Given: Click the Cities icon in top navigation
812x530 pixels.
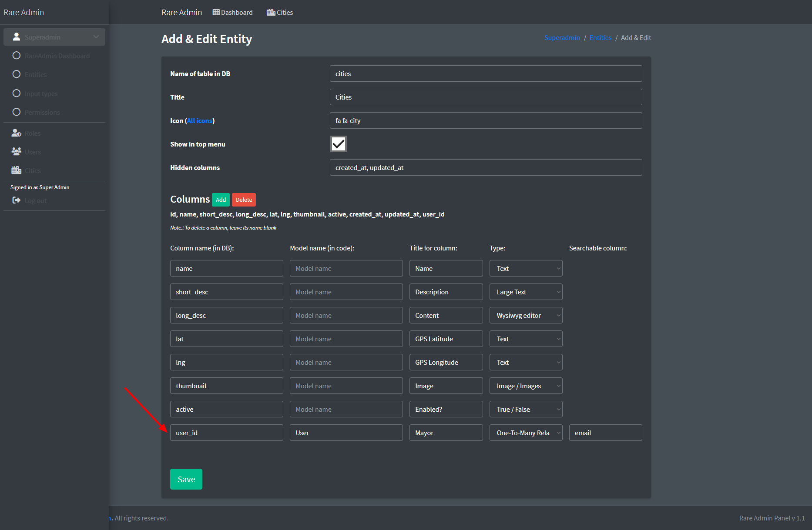Looking at the screenshot, I should pyautogui.click(x=271, y=12).
